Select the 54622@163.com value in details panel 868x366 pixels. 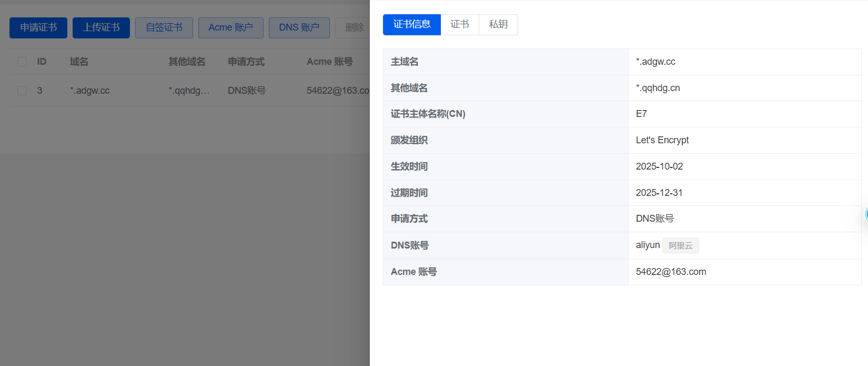tap(671, 272)
